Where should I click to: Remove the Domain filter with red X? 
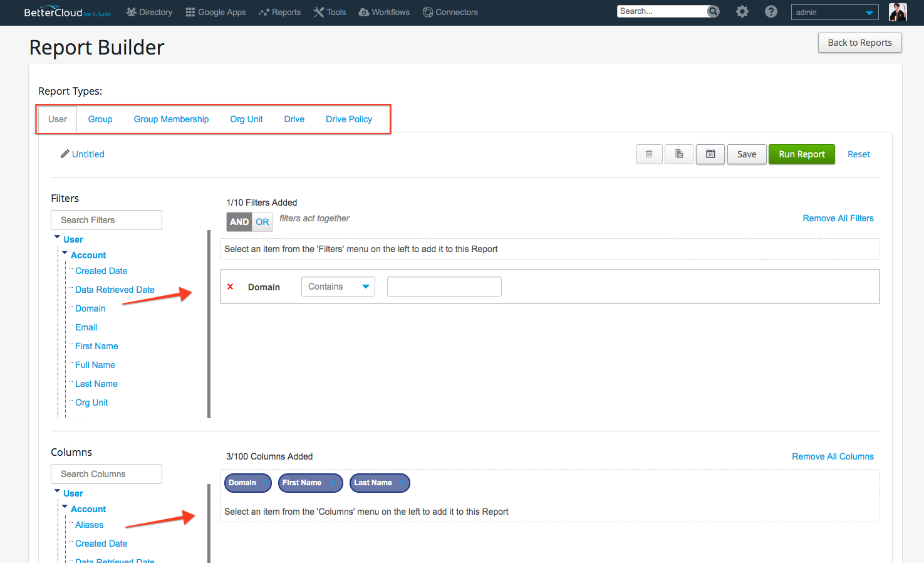pyautogui.click(x=231, y=287)
